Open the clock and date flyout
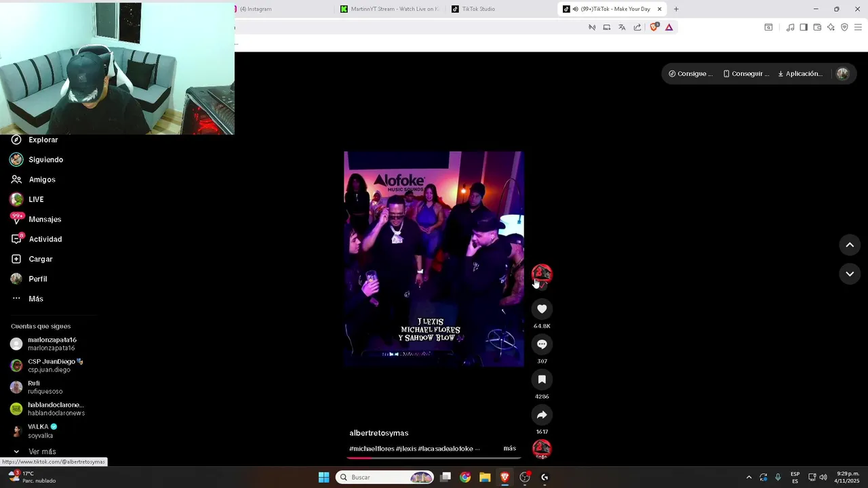 [848, 477]
